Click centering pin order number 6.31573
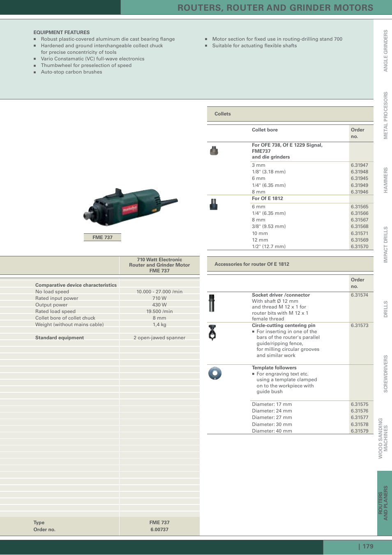Viewport: 392px width, 555px height. pos(360,325)
